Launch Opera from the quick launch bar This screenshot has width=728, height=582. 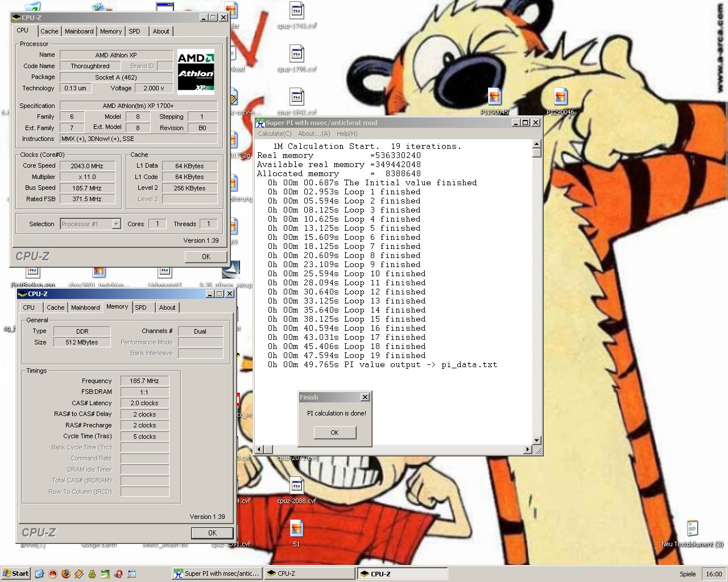coord(118,573)
